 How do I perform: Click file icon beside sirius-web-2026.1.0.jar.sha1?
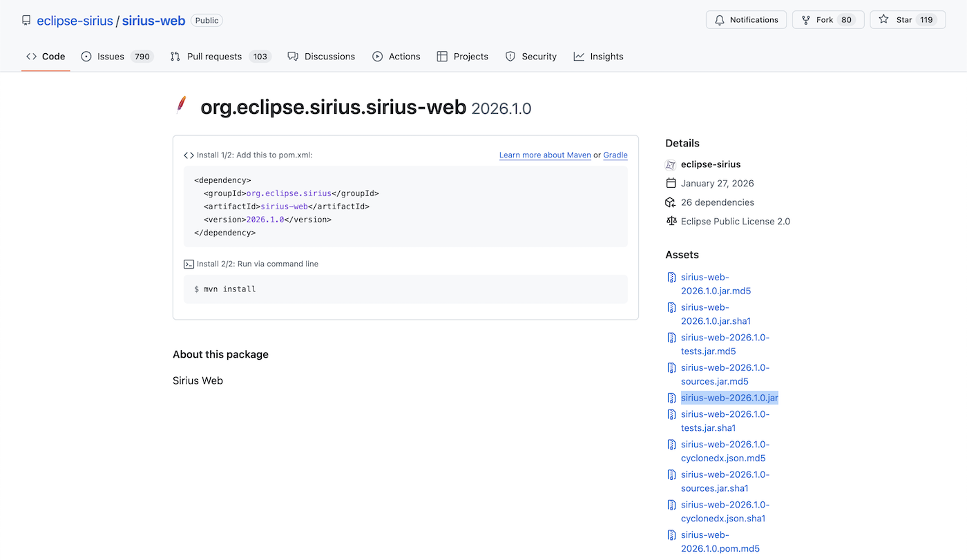point(671,307)
